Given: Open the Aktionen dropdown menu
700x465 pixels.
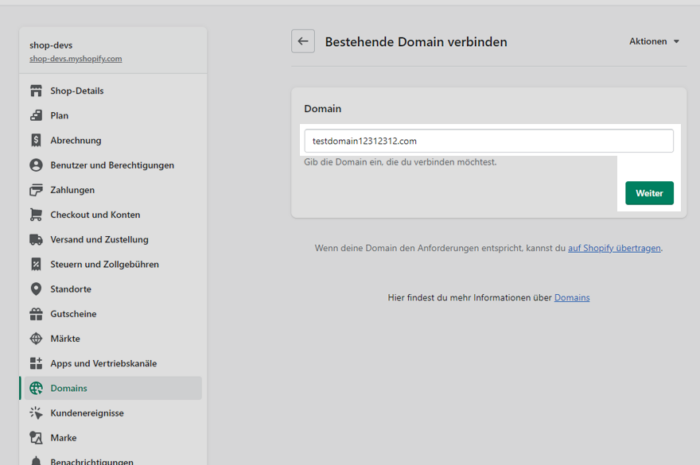Looking at the screenshot, I should click(x=654, y=42).
